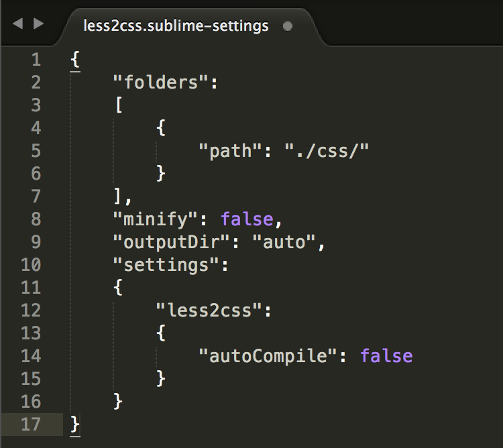Select the less2css.sublime-settings tab
503x448 pixels.
176,26
